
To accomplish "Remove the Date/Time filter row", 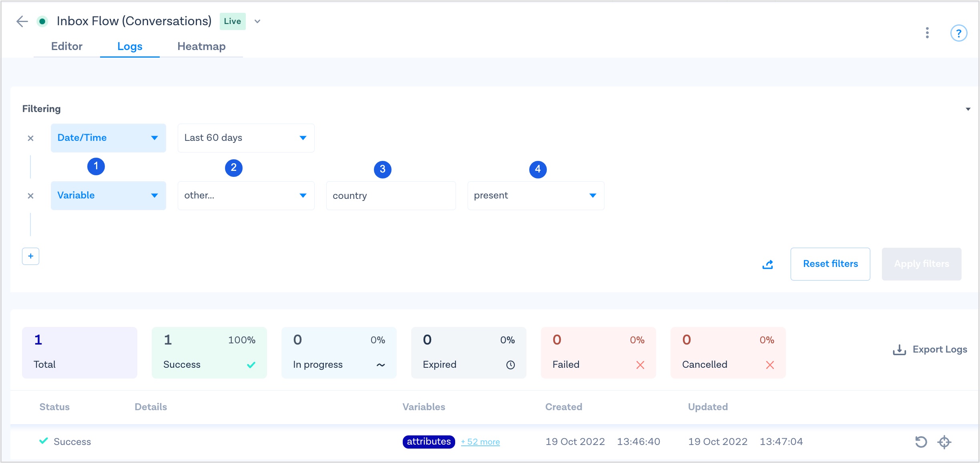I will click(x=30, y=138).
